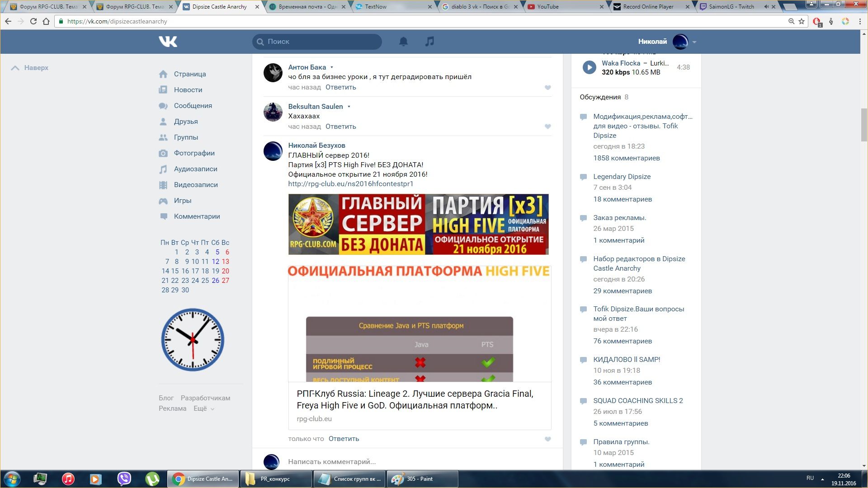Click the VK logo in header
Viewport: 868px width, 488px height.
pos(168,42)
